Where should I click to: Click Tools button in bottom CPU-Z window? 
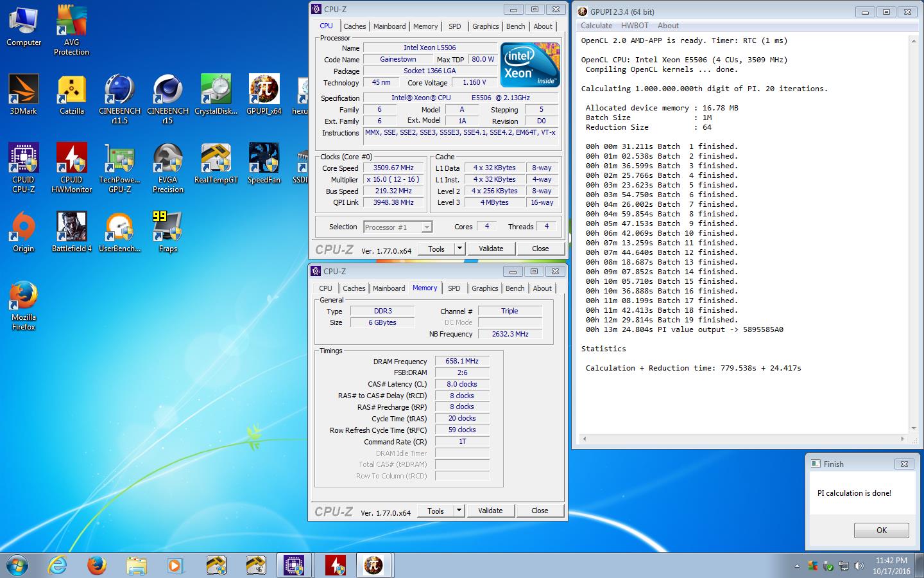pyautogui.click(x=436, y=511)
